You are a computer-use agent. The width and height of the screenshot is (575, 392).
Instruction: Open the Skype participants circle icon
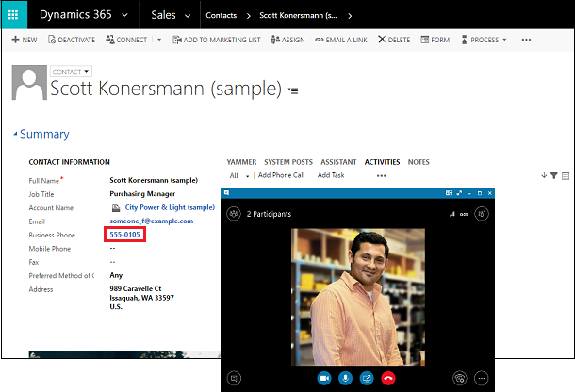coord(234,214)
